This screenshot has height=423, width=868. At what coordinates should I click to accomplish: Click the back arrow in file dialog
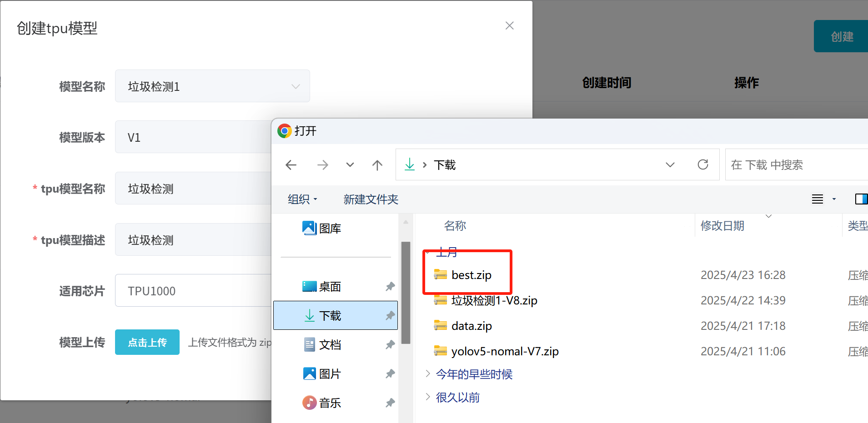291,165
